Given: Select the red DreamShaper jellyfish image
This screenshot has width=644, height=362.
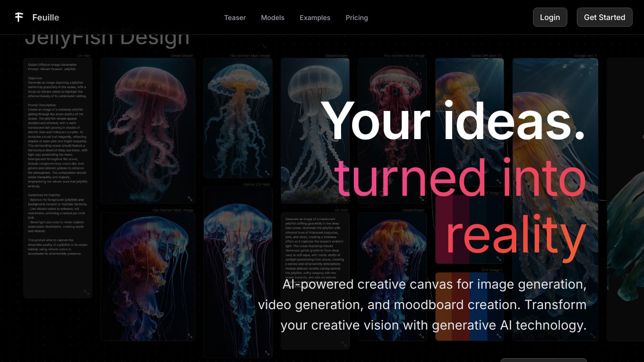Looking at the screenshot, I should (148, 131).
